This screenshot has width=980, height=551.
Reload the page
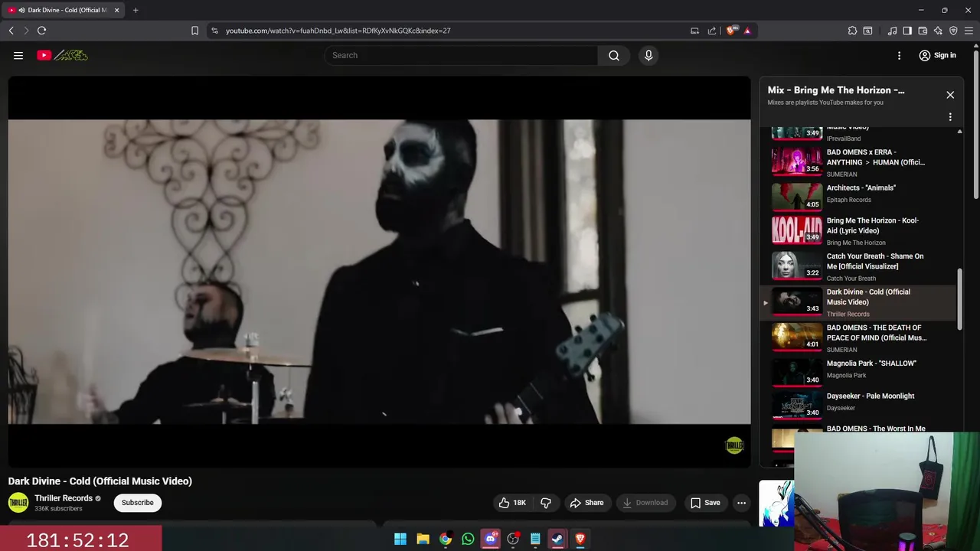41,31
